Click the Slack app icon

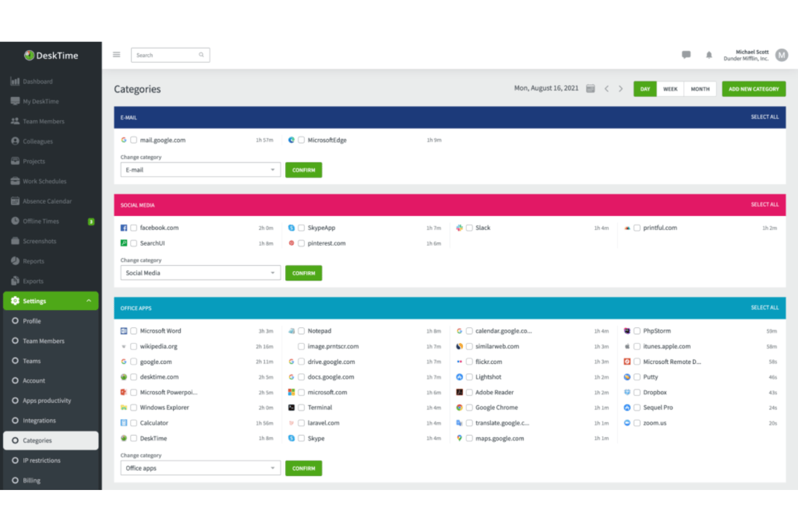tap(459, 228)
